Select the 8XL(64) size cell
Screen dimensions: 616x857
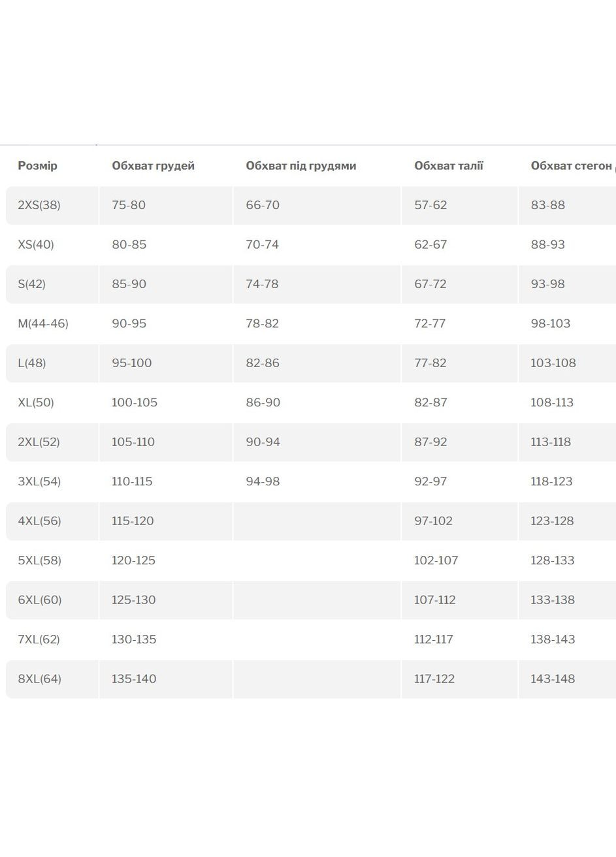tap(40, 679)
